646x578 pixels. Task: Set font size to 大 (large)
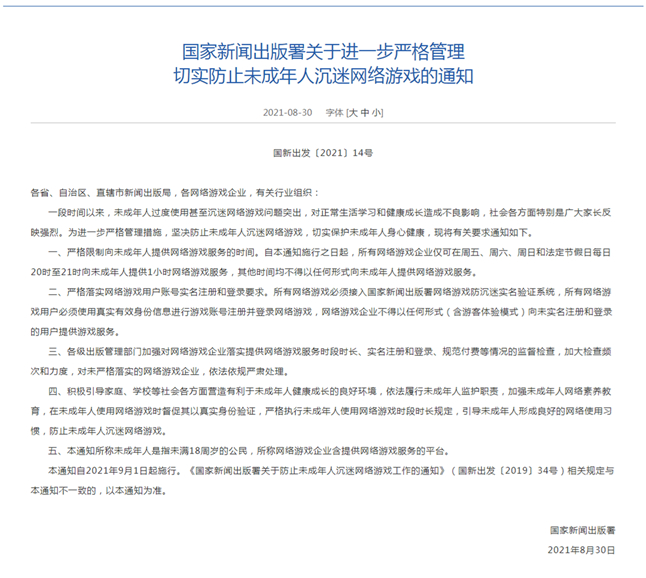(x=352, y=114)
